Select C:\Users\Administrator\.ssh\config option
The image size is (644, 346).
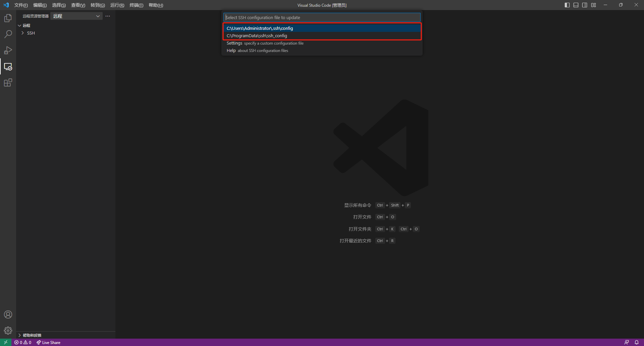point(260,28)
